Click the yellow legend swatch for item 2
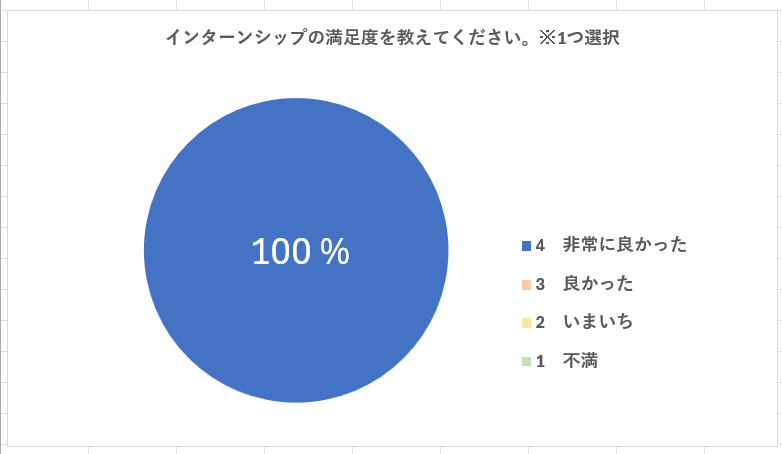 (526, 323)
